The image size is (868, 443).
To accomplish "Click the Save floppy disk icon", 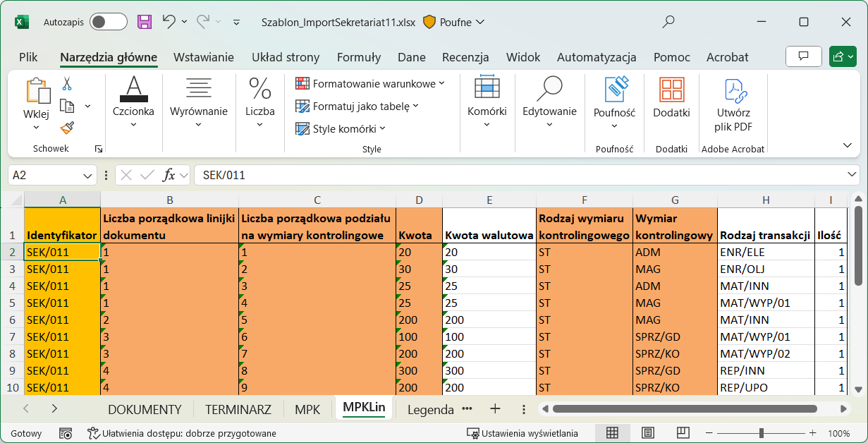I will click(x=145, y=22).
